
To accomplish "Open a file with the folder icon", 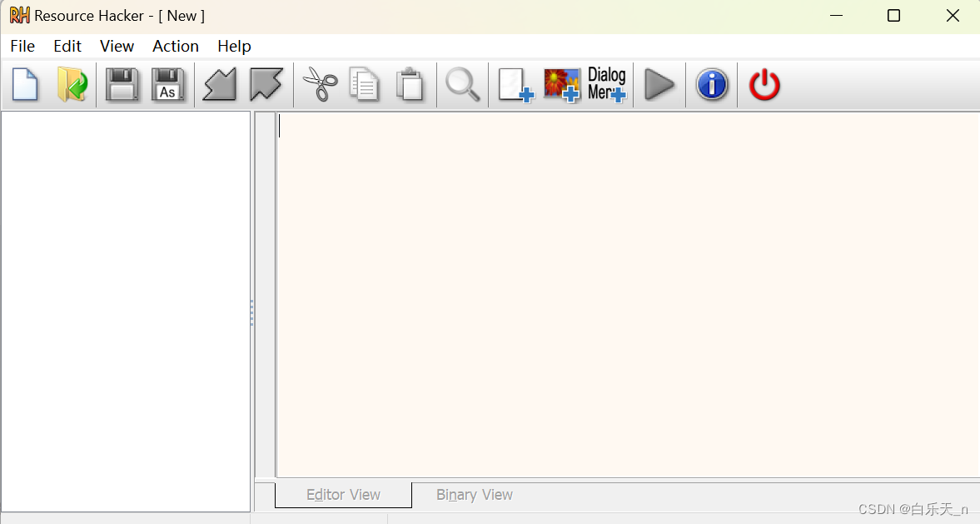I will point(72,84).
